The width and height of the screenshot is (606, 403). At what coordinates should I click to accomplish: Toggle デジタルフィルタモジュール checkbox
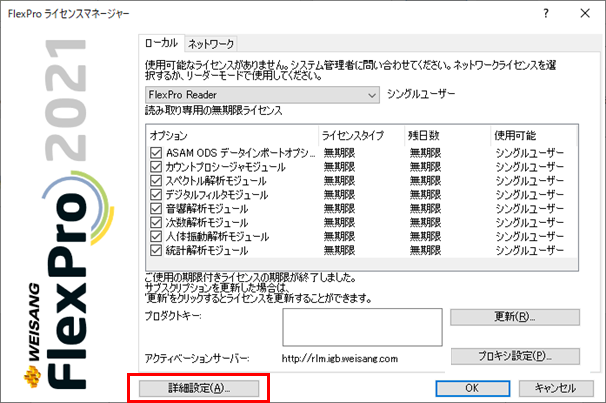tap(156, 195)
